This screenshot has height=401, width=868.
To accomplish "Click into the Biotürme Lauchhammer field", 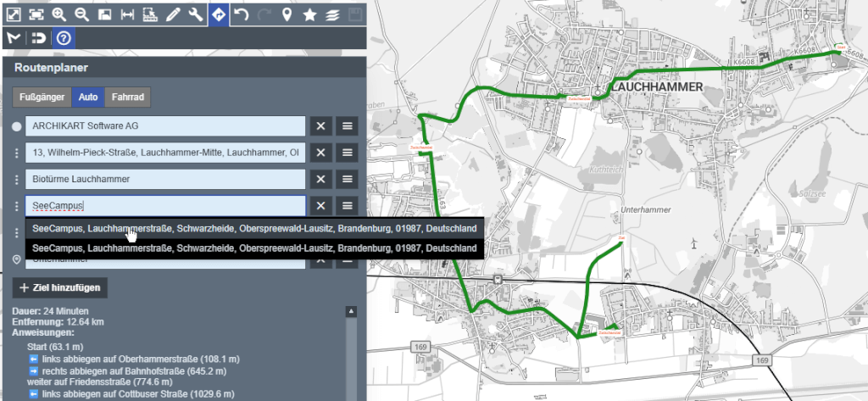I will pyautogui.click(x=165, y=180).
